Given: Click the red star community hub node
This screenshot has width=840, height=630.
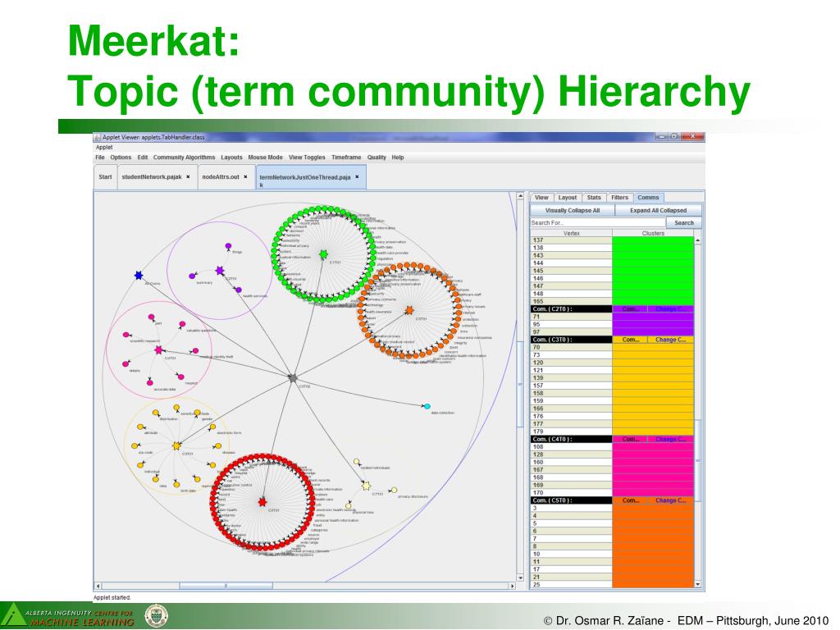Looking at the screenshot, I should 262,502.
